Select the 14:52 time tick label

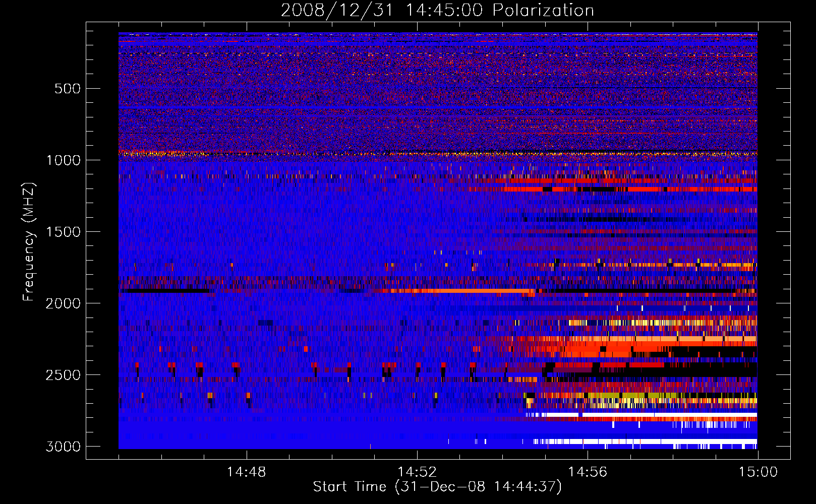[x=417, y=472]
